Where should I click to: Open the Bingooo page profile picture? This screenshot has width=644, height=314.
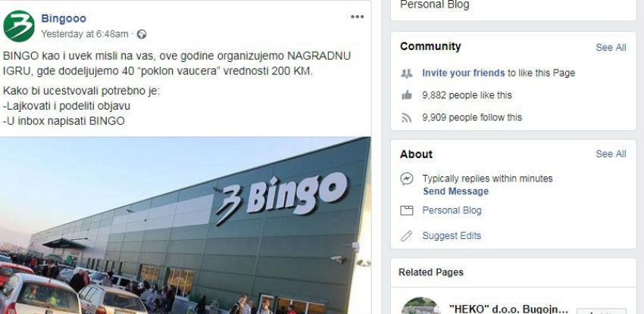[19, 26]
